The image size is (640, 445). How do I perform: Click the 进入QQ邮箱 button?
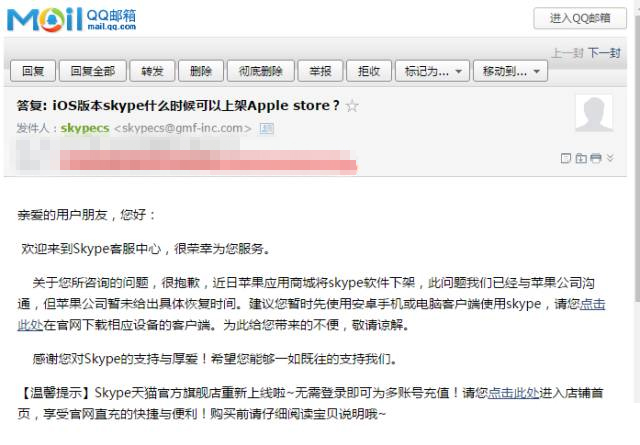580,18
